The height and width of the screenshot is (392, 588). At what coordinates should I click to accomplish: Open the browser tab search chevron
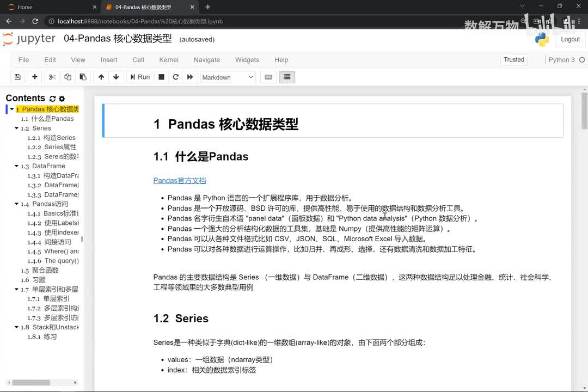tap(522, 6)
